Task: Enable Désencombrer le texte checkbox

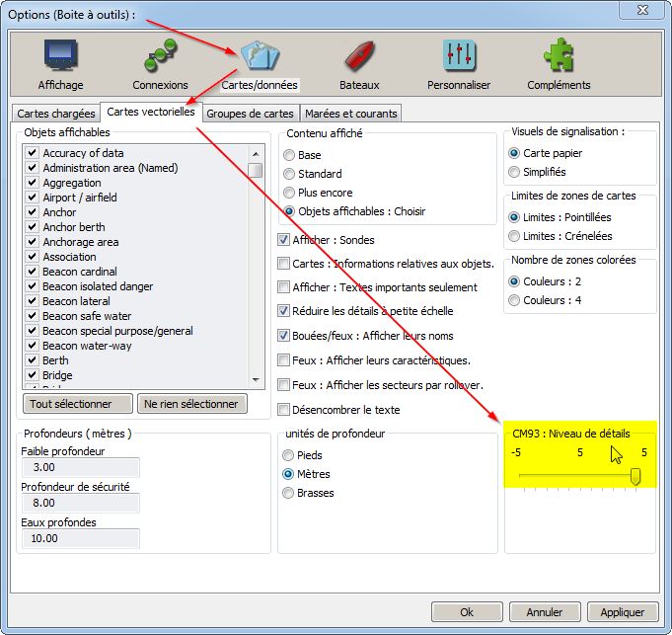Action: pyautogui.click(x=285, y=410)
